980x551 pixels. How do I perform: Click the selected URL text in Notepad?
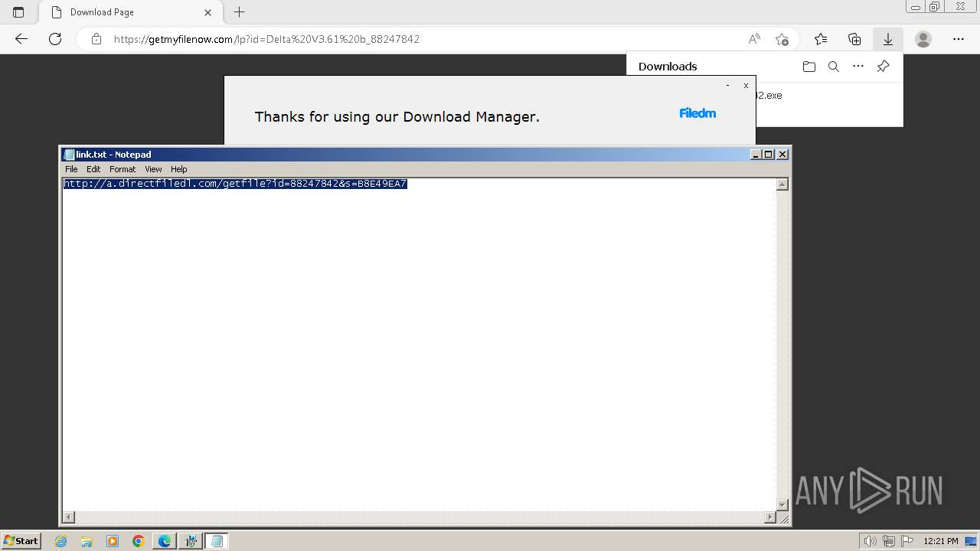235,184
